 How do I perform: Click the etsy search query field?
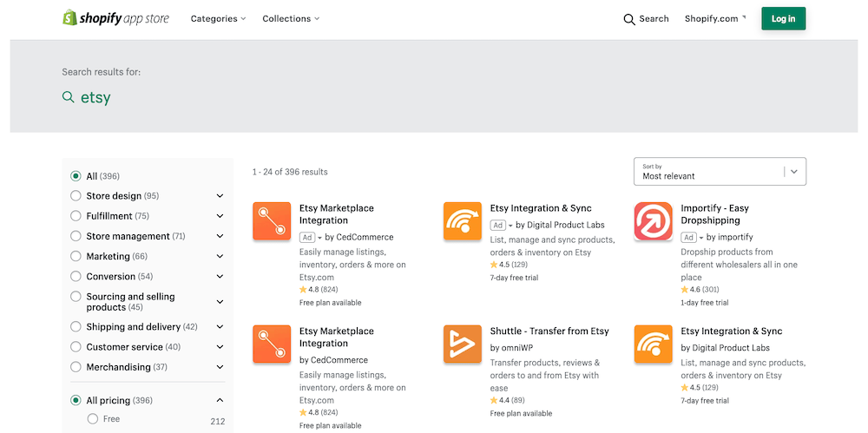(x=95, y=97)
